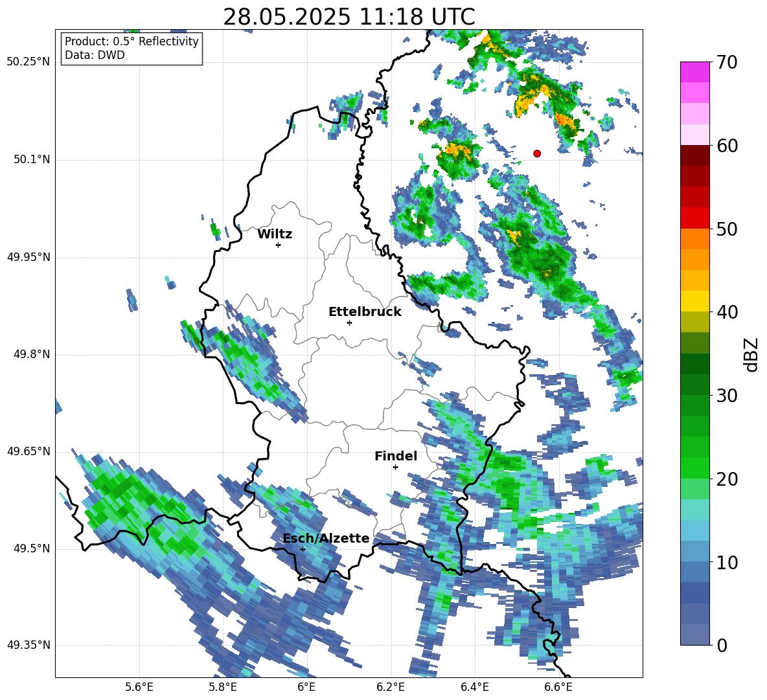767x700 pixels.
Task: Click the 50.1°N latitude label
Action: point(31,160)
